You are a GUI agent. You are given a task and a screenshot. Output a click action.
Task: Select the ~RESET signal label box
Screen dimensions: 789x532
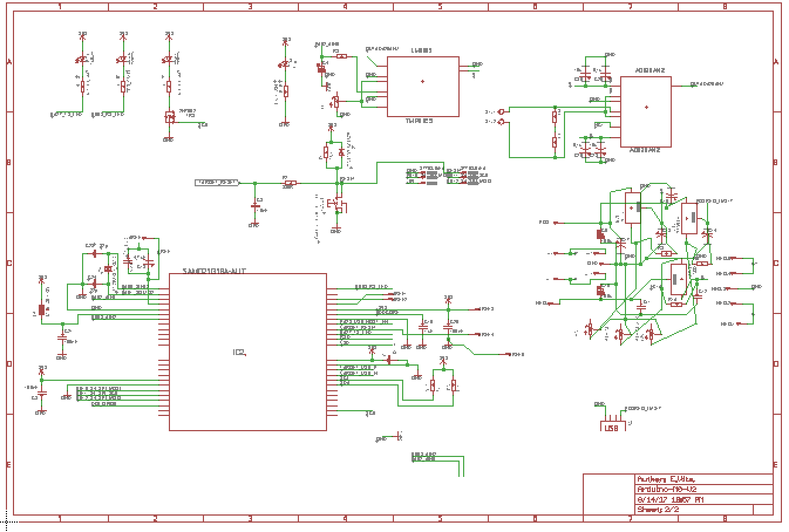217,183
